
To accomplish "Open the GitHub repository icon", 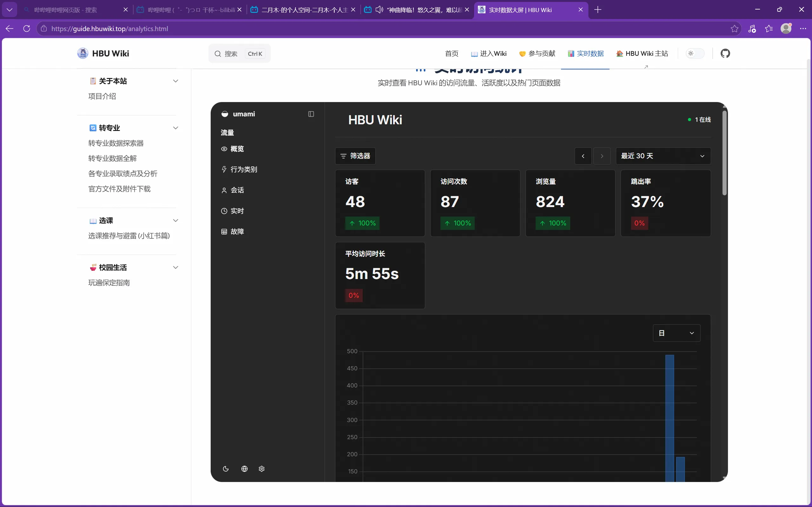I will pos(725,53).
